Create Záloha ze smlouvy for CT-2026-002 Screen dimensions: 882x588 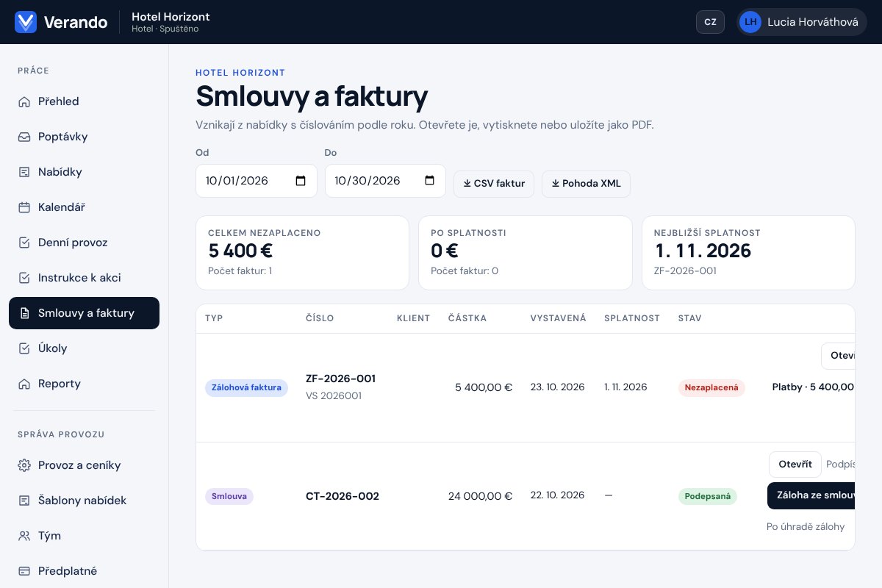tap(811, 495)
